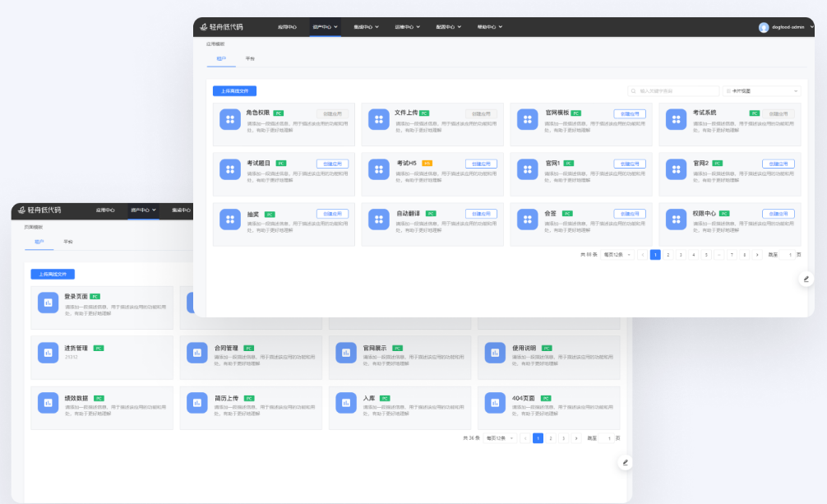Click the 考试题目 card's blue app icon
Image resolution: width=827 pixels, height=504 pixels.
[230, 169]
